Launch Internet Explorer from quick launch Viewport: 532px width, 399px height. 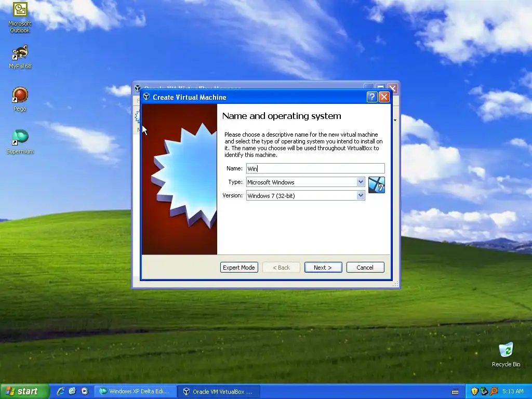(61, 391)
